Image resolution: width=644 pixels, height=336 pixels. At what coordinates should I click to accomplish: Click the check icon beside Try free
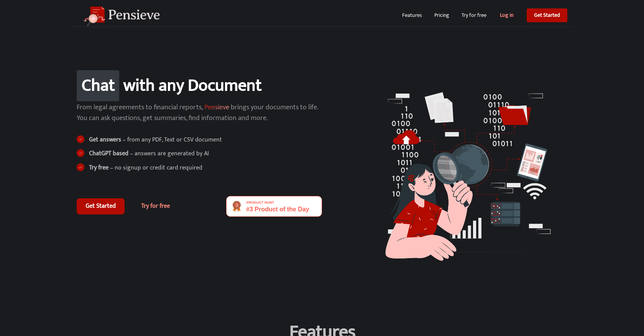80,167
